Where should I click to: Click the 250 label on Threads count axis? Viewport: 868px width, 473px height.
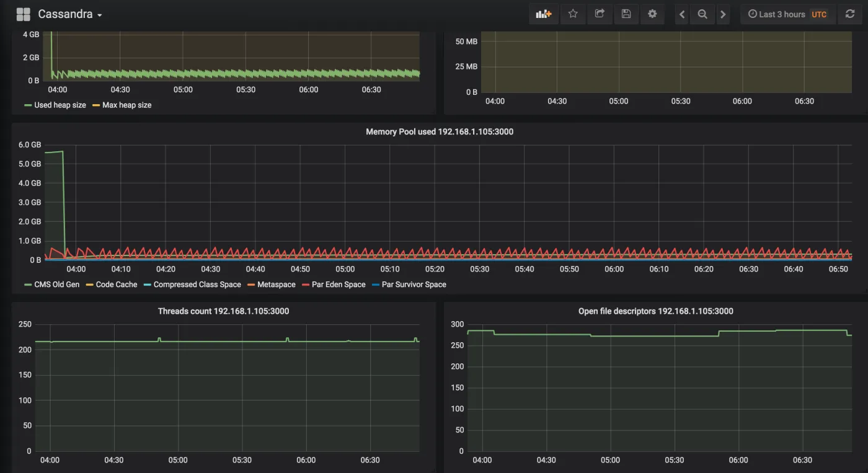[x=25, y=324]
